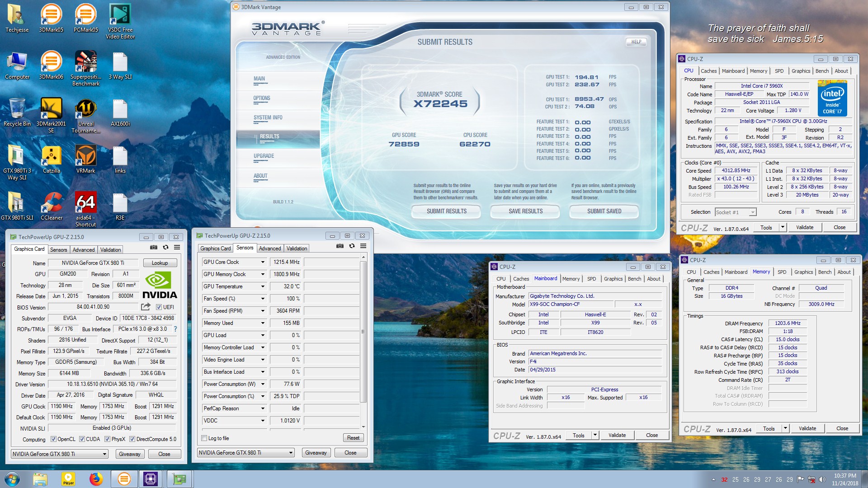Click Validate in the CPU-Z Memory window
This screenshot has width=868, height=488.
click(x=807, y=428)
